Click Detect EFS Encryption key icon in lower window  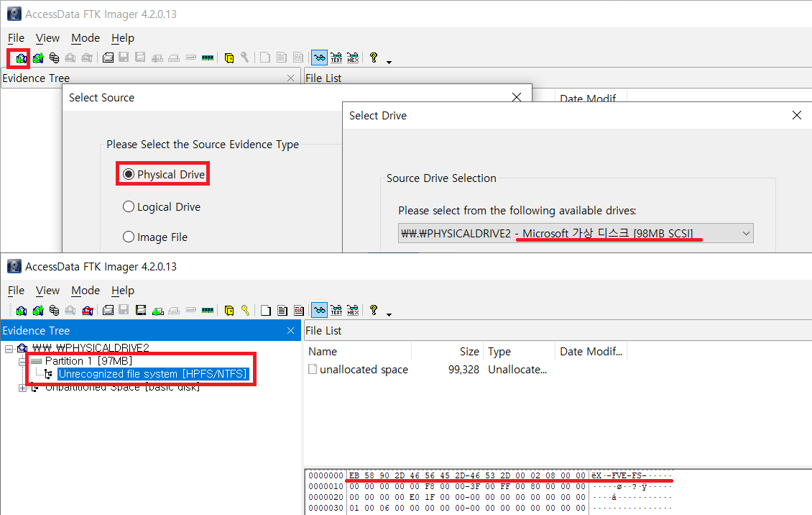click(245, 311)
